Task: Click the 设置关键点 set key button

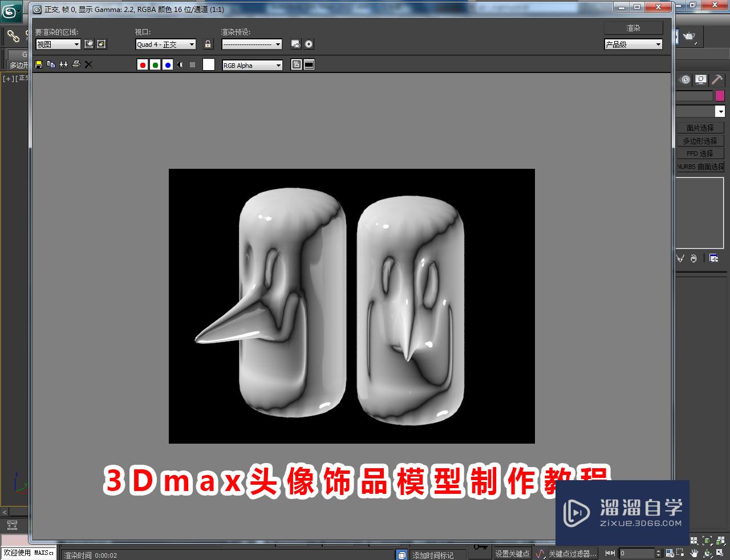Action: pyautogui.click(x=512, y=554)
